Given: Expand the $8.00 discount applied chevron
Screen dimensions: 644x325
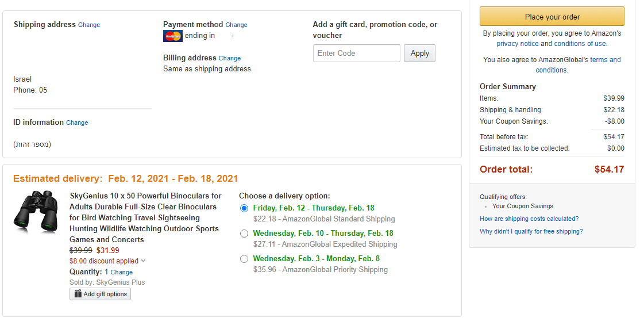Looking at the screenshot, I should 144,261.
